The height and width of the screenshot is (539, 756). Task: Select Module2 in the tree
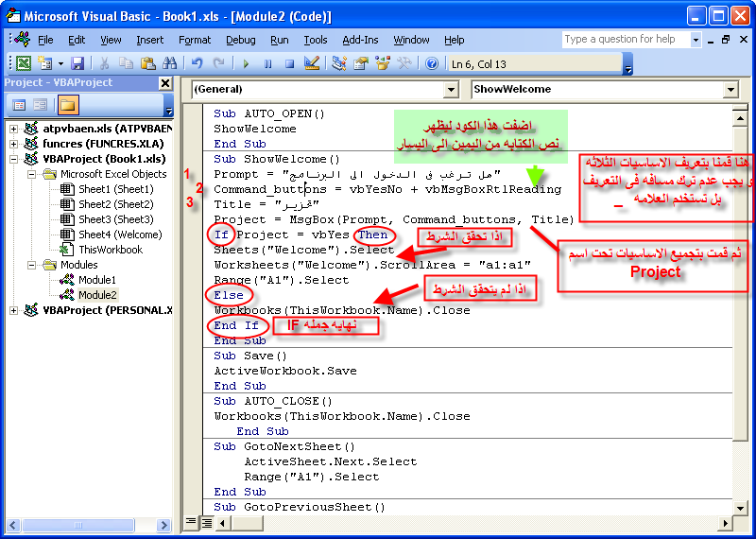[97, 295]
